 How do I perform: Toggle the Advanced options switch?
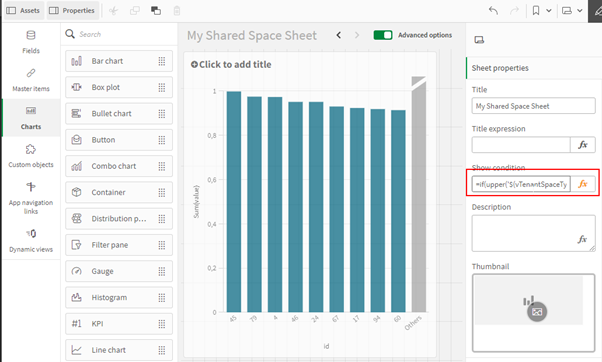[x=383, y=35]
